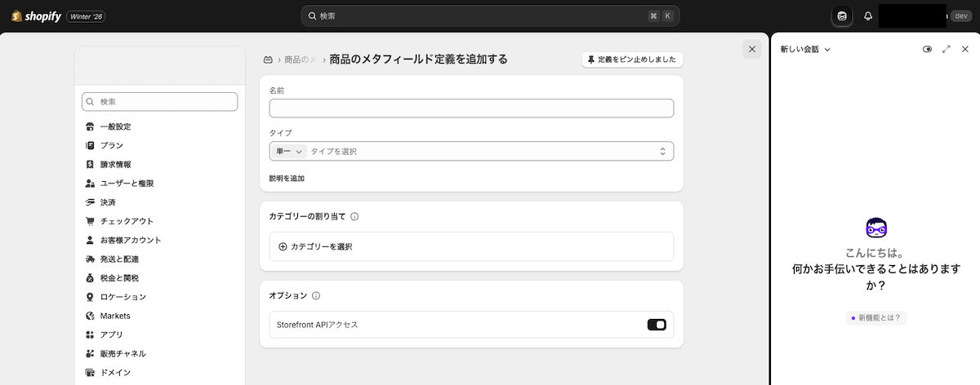
Task: Click the apps grid icon beside アプリ
Action: click(x=90, y=334)
